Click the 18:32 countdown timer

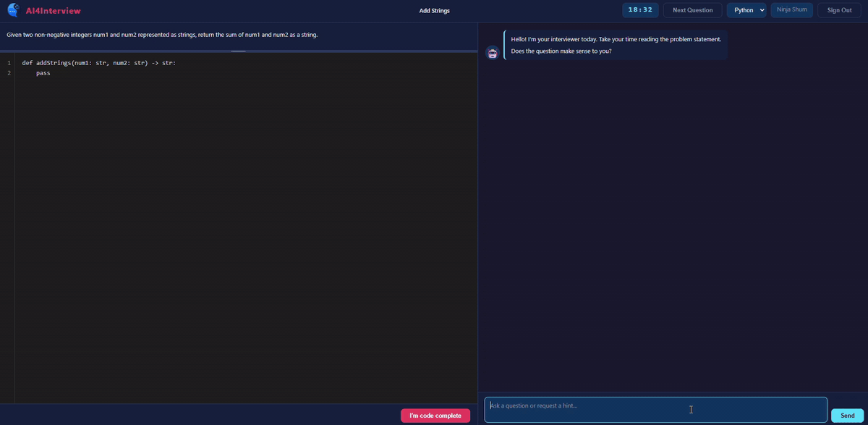tap(640, 10)
